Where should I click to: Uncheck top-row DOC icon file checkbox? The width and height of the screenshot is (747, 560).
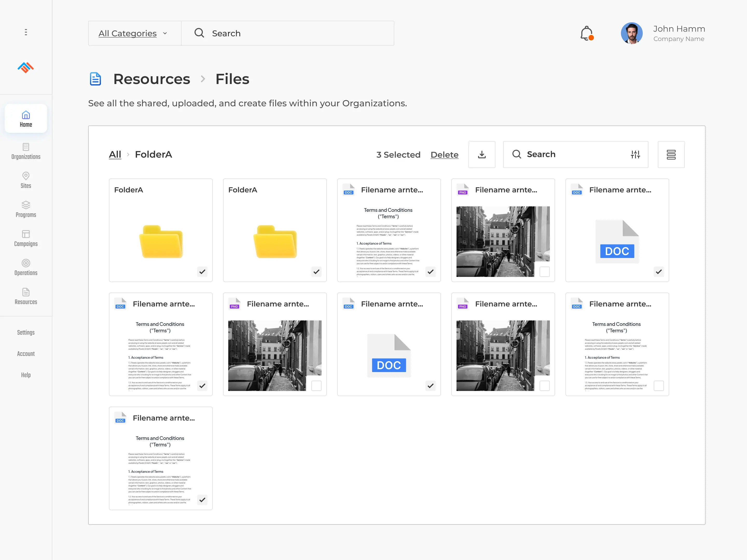point(659,272)
